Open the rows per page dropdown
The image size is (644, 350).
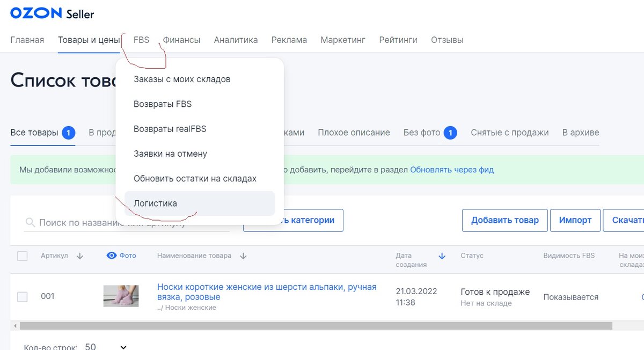(106, 347)
